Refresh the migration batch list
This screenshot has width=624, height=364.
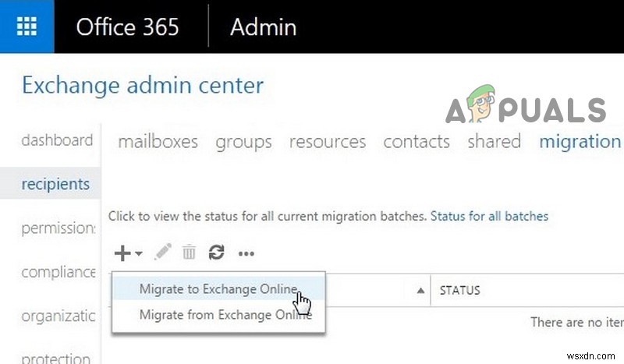(217, 253)
